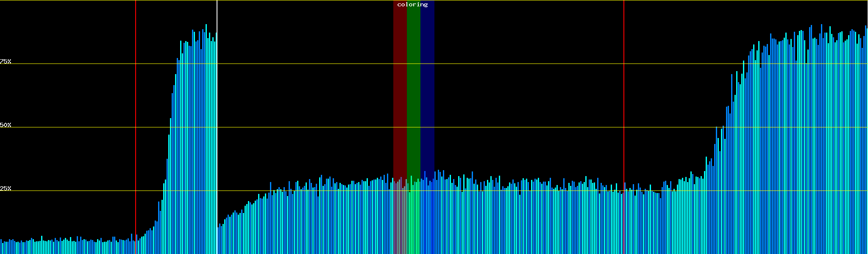Click the 25% axis label
The width and height of the screenshot is (868, 254).
[6, 188]
